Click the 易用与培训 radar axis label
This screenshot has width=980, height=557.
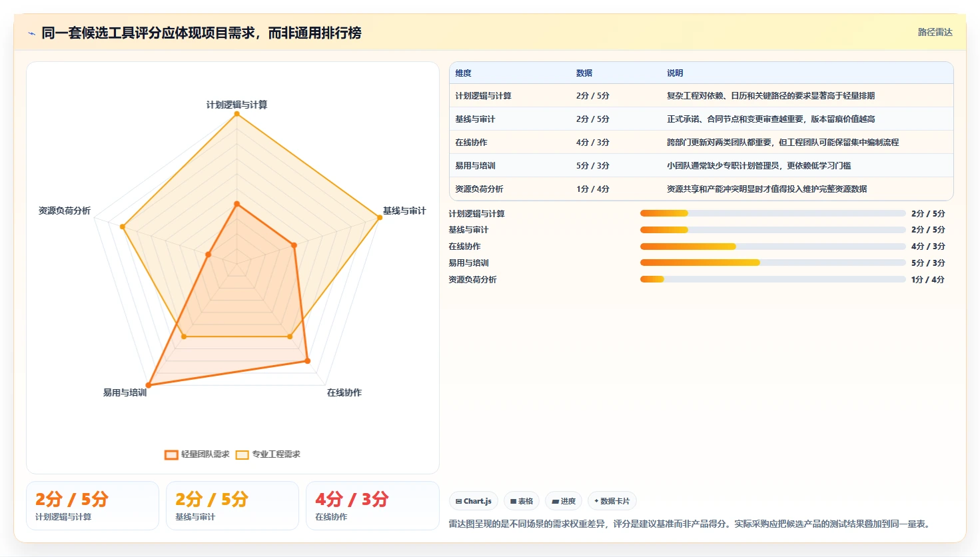tap(125, 392)
